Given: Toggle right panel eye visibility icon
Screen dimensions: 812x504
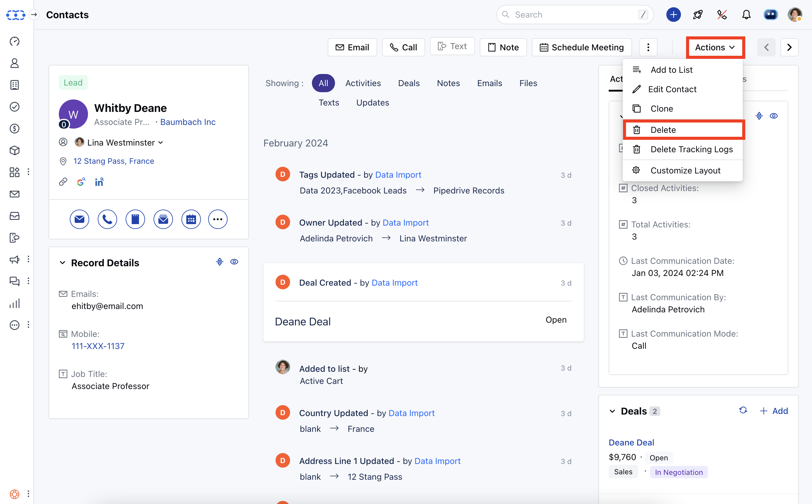Looking at the screenshot, I should point(774,116).
